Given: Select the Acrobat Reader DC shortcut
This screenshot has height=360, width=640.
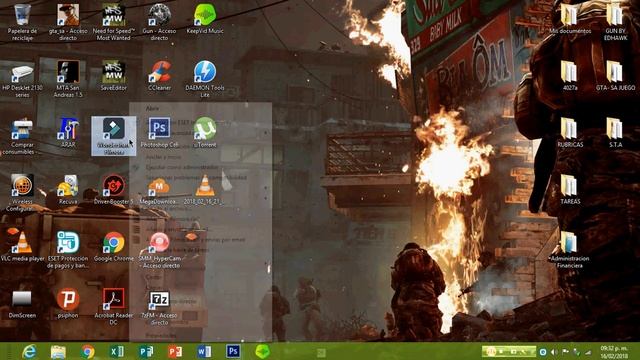Looking at the screenshot, I should pos(113,307).
